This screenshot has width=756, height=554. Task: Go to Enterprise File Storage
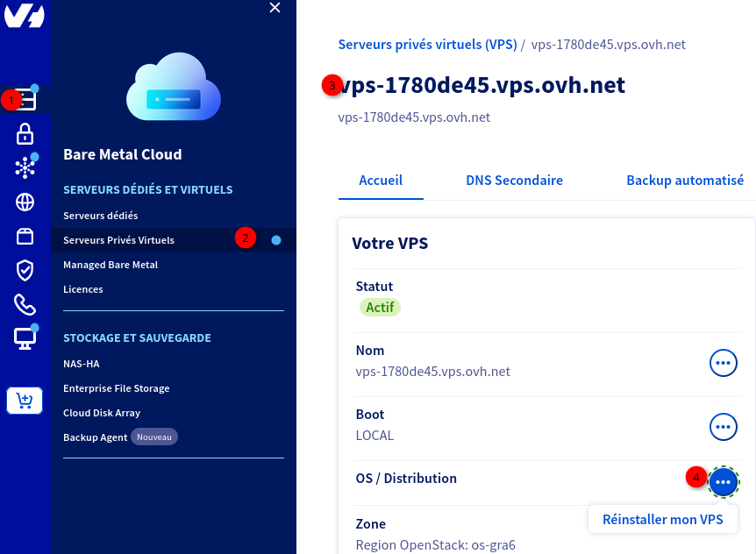116,388
